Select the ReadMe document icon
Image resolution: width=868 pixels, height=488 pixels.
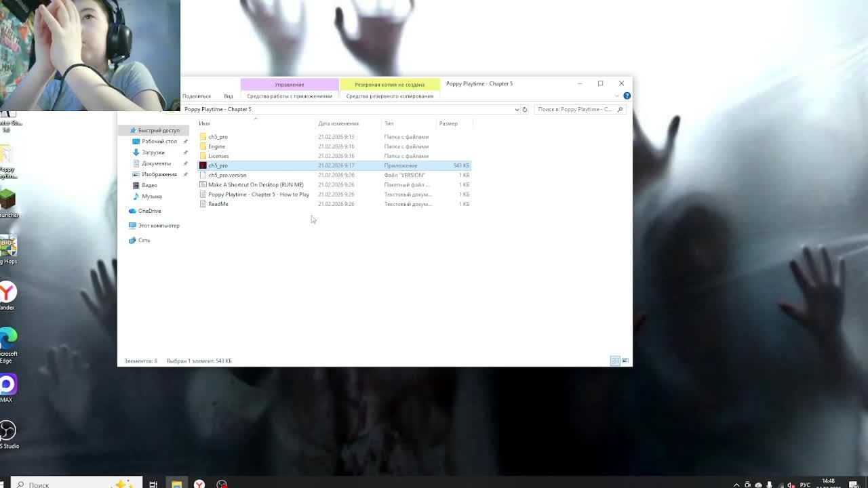pos(203,204)
